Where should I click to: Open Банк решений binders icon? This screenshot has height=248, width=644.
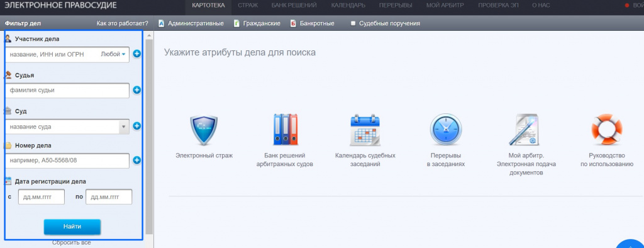[286, 130]
